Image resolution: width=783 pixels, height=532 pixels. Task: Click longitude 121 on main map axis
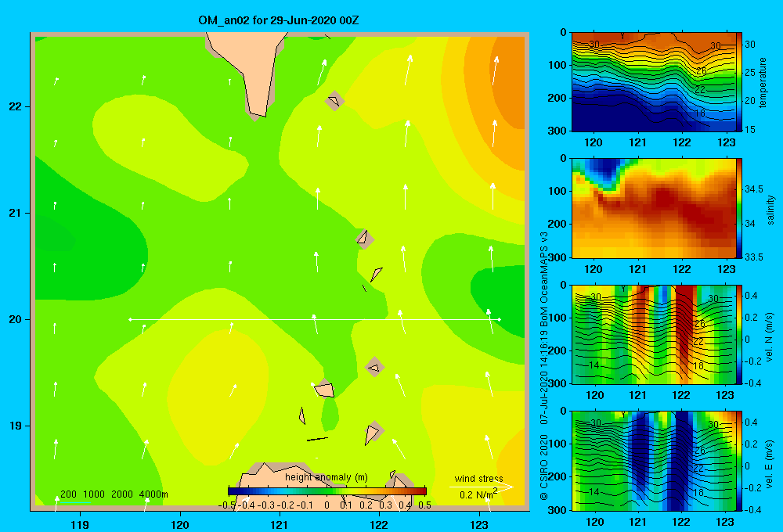[x=280, y=524]
